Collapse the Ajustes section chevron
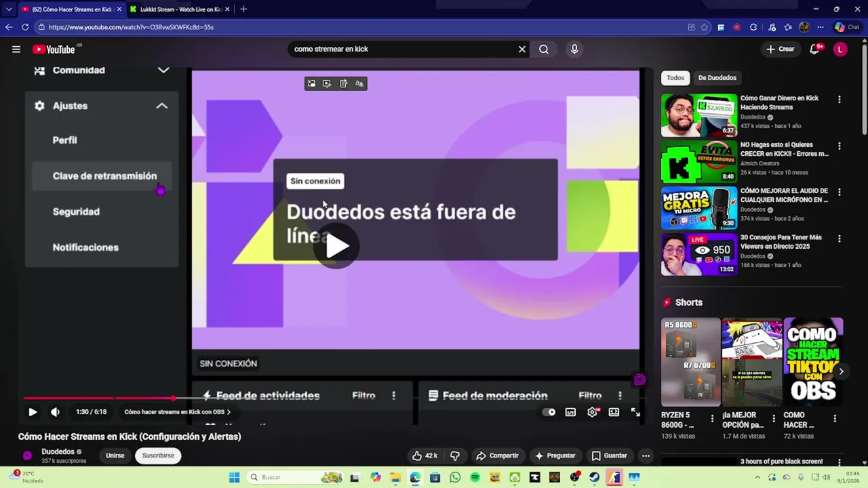Image resolution: width=868 pixels, height=488 pixels. pos(162,106)
